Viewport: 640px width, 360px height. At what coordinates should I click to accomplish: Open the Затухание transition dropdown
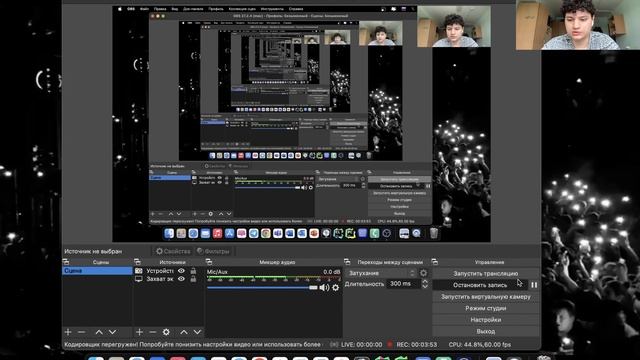click(x=381, y=273)
